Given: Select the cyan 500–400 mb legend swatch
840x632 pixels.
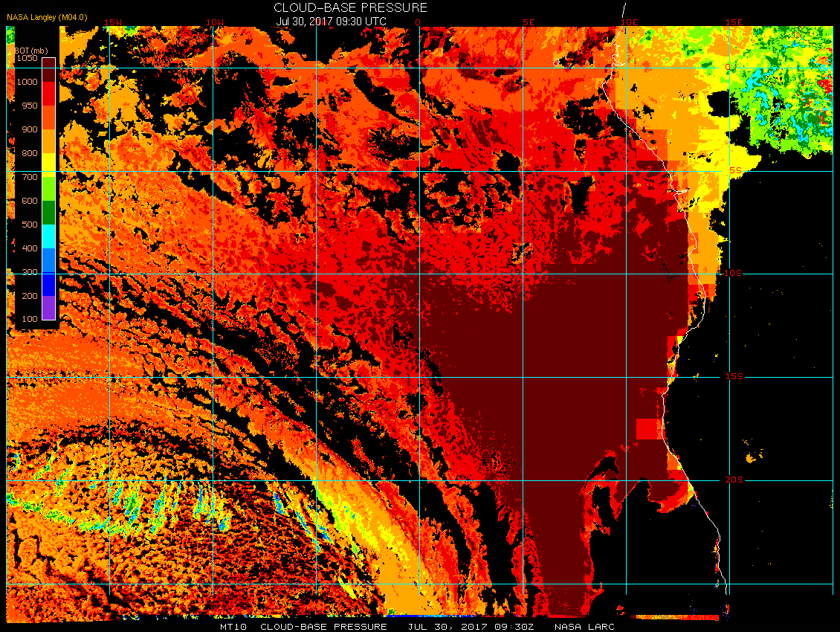Looking at the screenshot, I should point(49,236).
